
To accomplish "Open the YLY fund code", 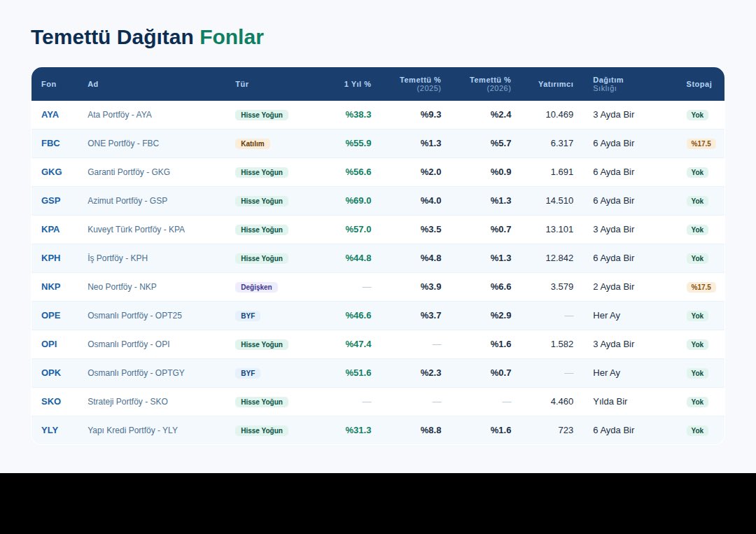I will coord(50,430).
